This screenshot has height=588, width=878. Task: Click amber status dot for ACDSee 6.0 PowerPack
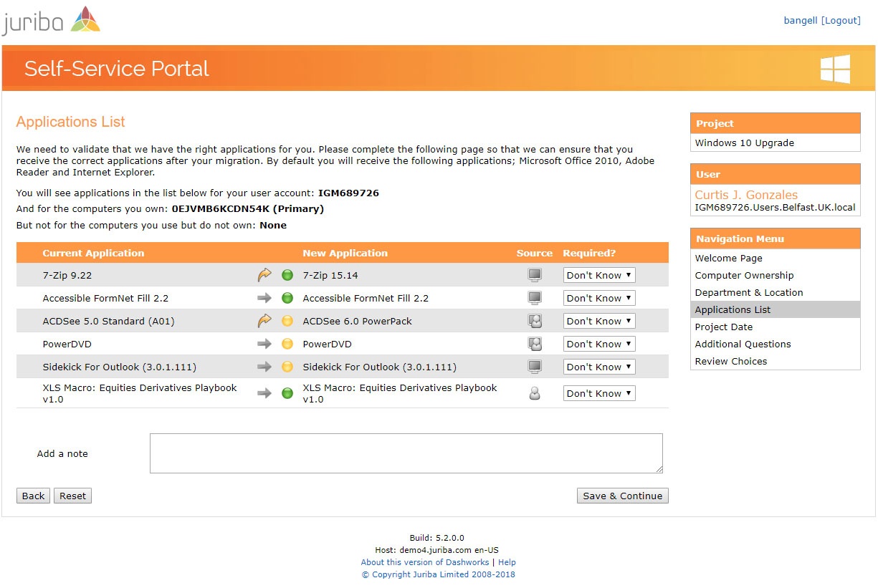coord(287,321)
